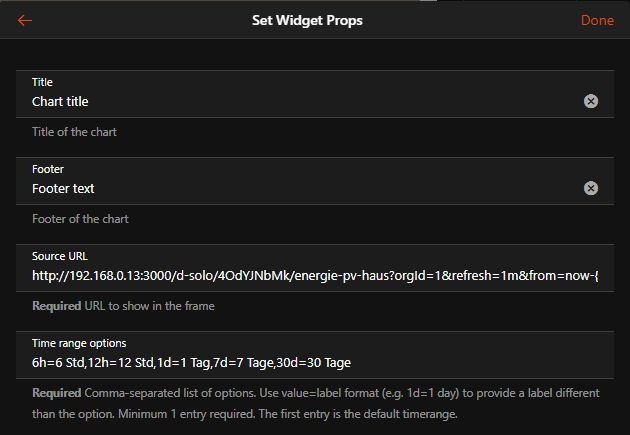The height and width of the screenshot is (435, 630).
Task: Go back using the orange arrow
Action: [25, 20]
